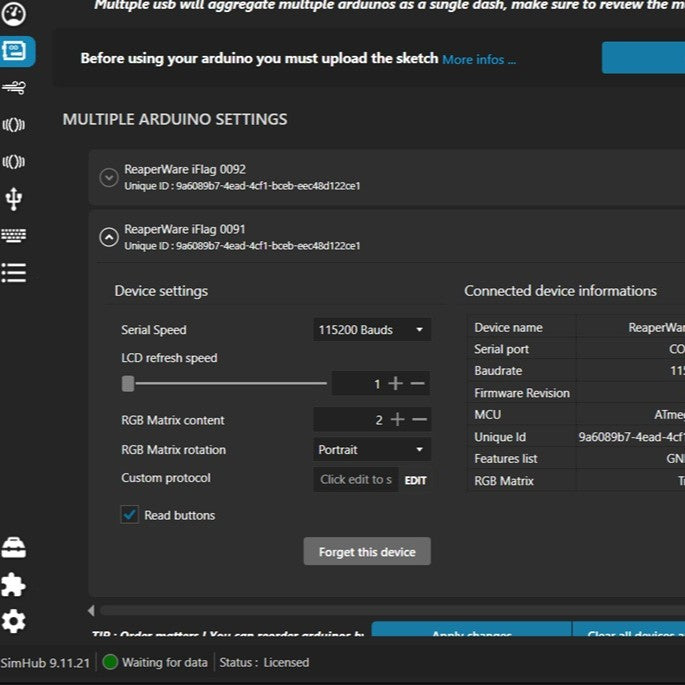Screen dimensions: 685x685
Task: Click EDIT next to Custom protocol
Action: click(415, 481)
